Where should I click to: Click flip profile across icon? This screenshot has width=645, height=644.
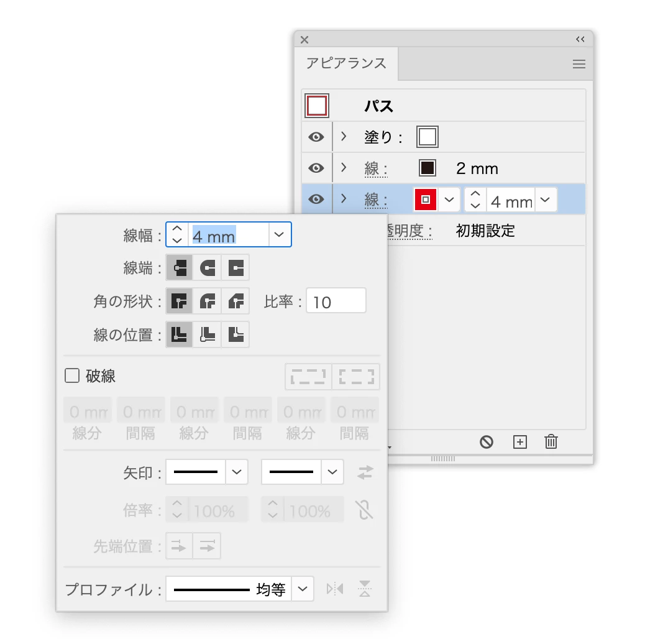[x=365, y=589]
